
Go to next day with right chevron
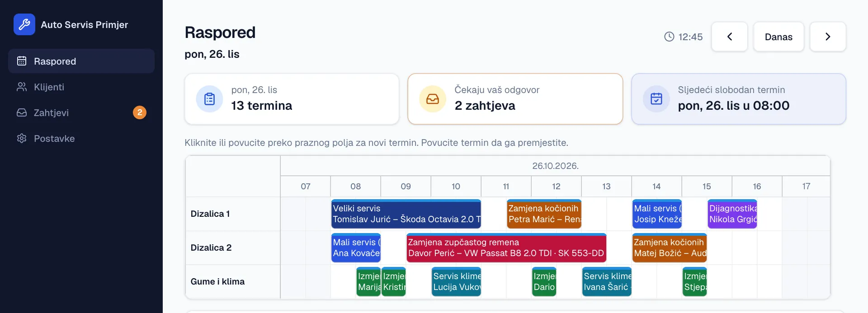[828, 37]
